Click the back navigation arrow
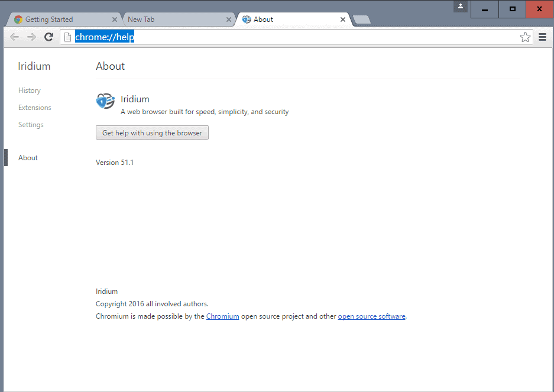 tap(15, 37)
